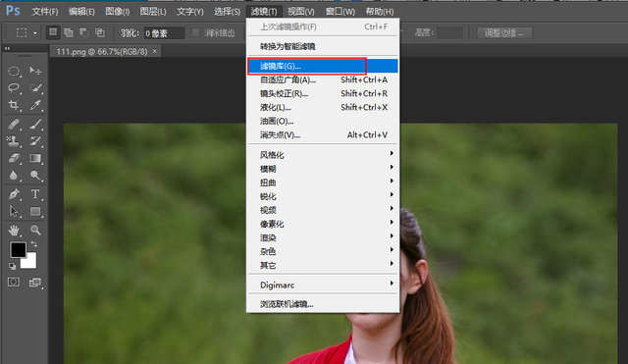Select the Dodge tool
628x364 pixels.
point(35,176)
